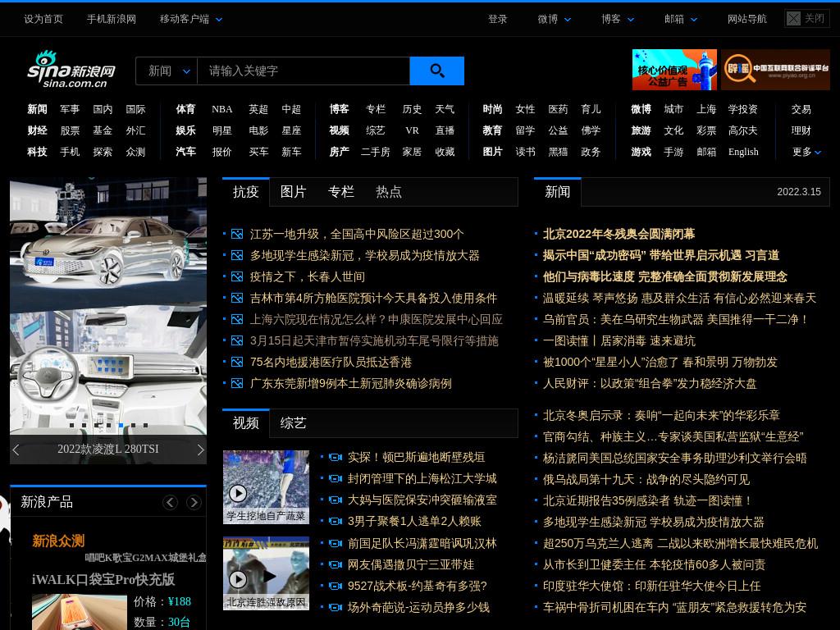Open the 中国互联网联合辟谣平台 banner
The image size is (840, 630).
click(x=775, y=70)
